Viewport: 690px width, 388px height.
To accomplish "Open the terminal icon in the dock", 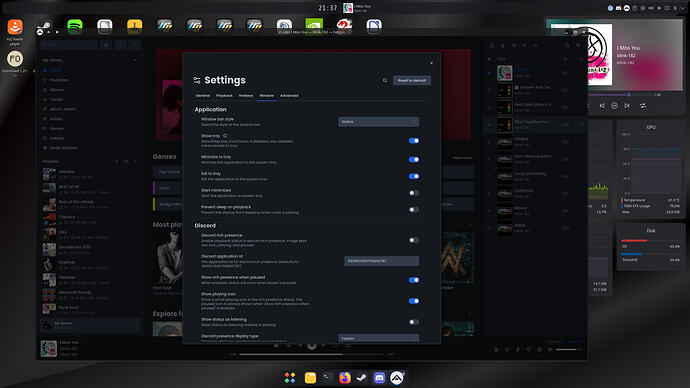I will 327,377.
